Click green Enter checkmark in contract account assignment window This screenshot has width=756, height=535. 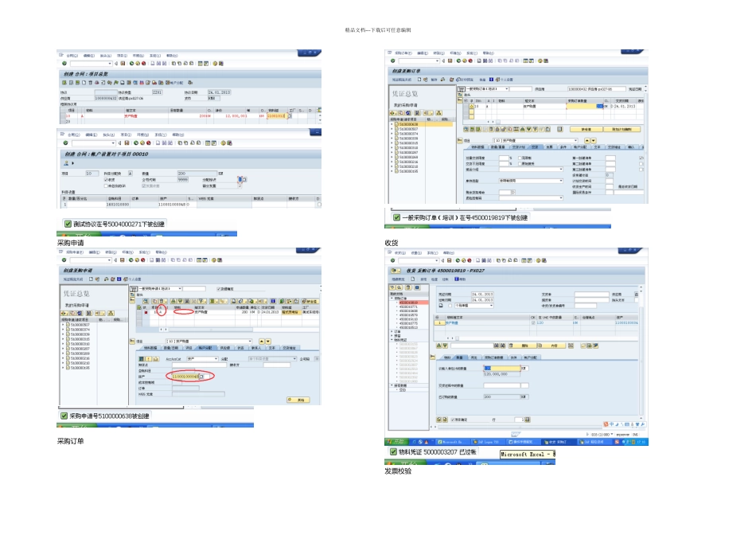(65, 143)
